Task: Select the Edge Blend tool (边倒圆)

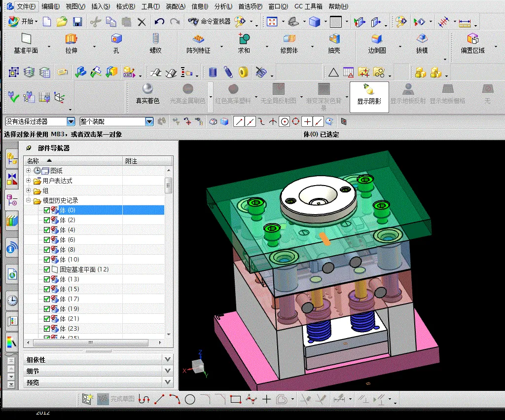Action: [x=377, y=43]
